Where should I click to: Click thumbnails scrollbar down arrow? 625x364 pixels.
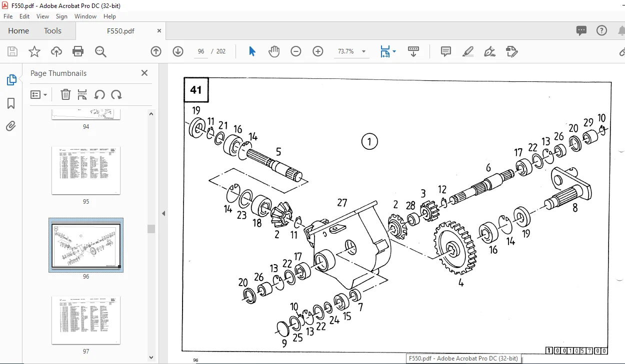151,358
